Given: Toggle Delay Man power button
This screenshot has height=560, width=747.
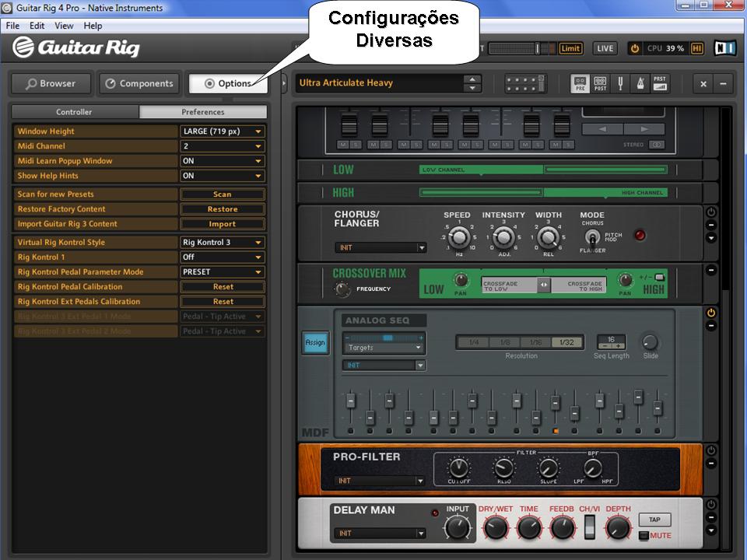Looking at the screenshot, I should pyautogui.click(x=710, y=504).
